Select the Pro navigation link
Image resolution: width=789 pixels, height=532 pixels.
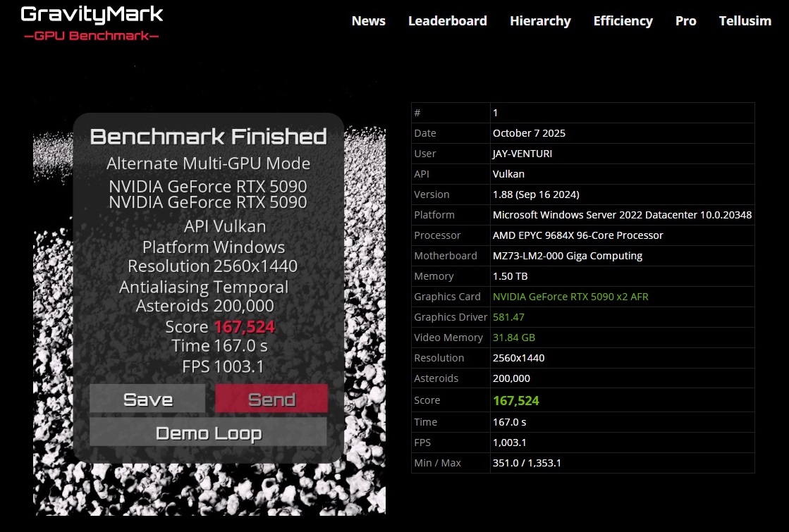coord(685,20)
